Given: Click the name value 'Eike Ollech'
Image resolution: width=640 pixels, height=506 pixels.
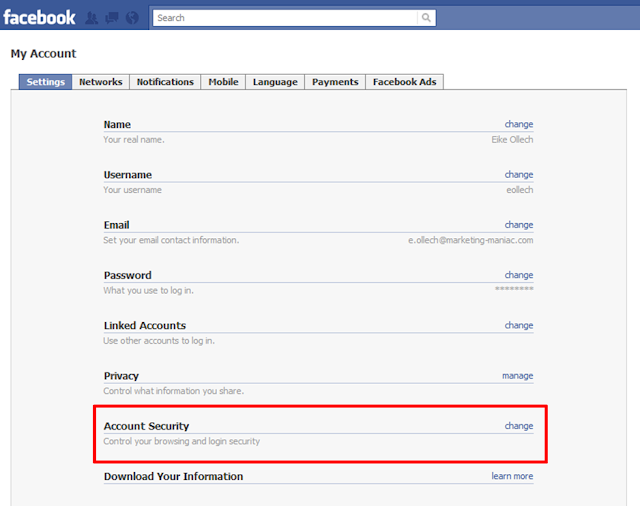Looking at the screenshot, I should pyautogui.click(x=512, y=140).
